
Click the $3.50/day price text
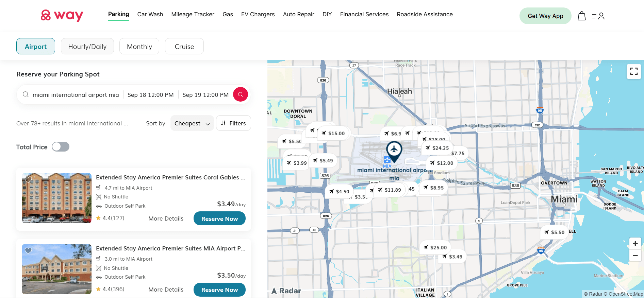coord(231,275)
